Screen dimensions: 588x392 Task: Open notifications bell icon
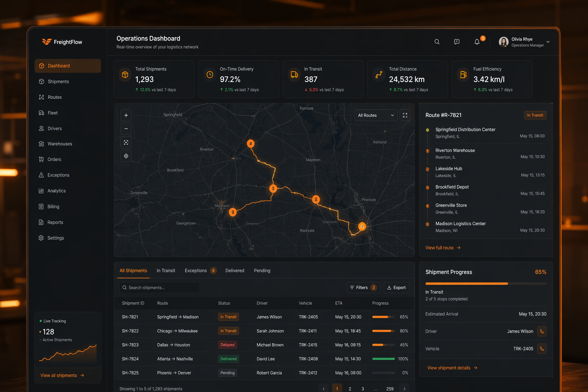(x=477, y=42)
